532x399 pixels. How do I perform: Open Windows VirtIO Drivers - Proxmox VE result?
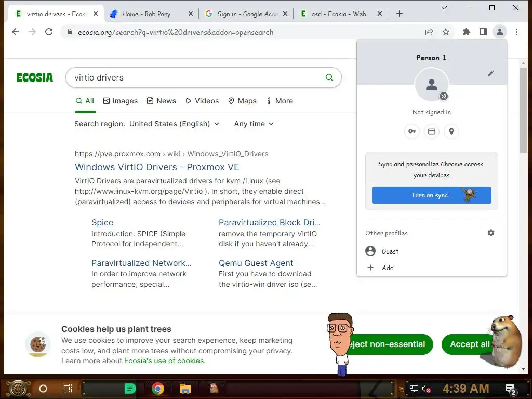[x=157, y=167]
